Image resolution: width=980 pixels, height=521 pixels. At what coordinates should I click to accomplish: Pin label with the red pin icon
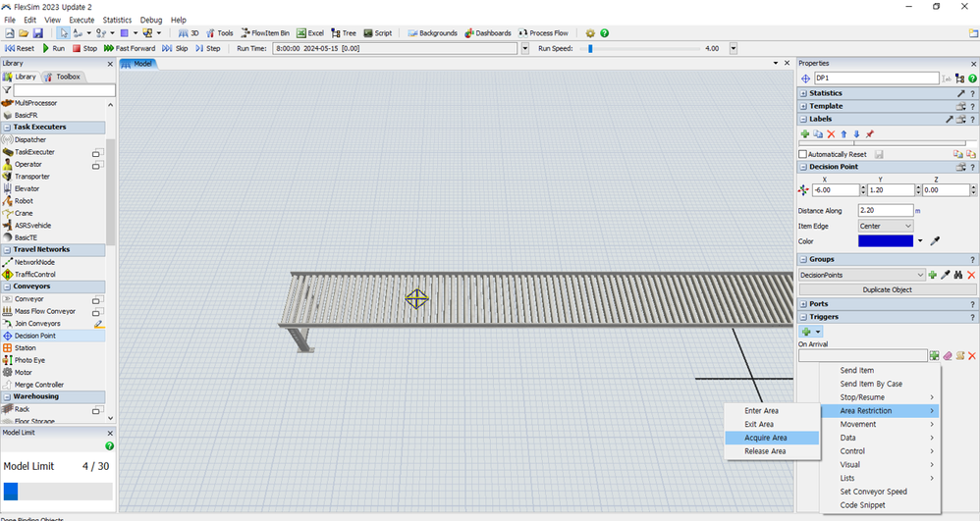point(869,134)
